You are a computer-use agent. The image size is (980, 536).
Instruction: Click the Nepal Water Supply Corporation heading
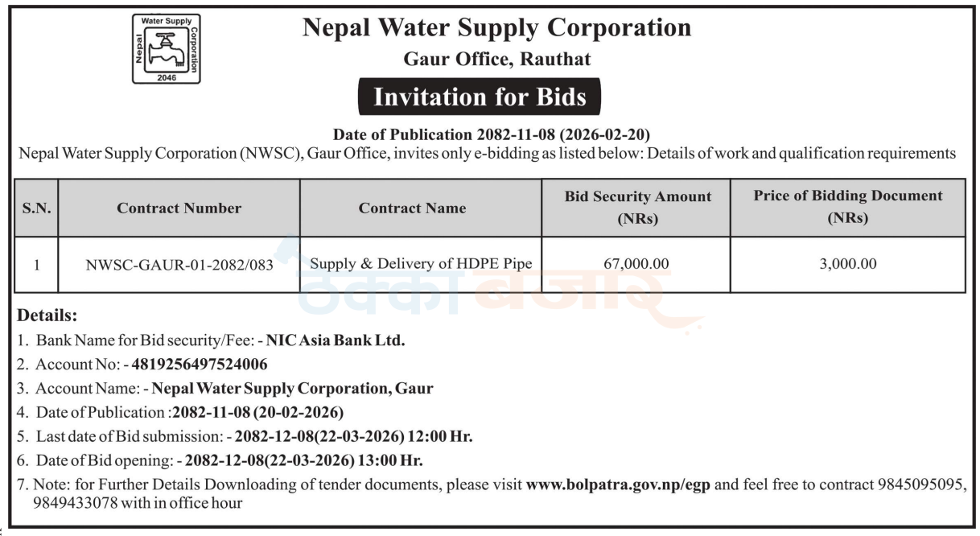point(496,28)
